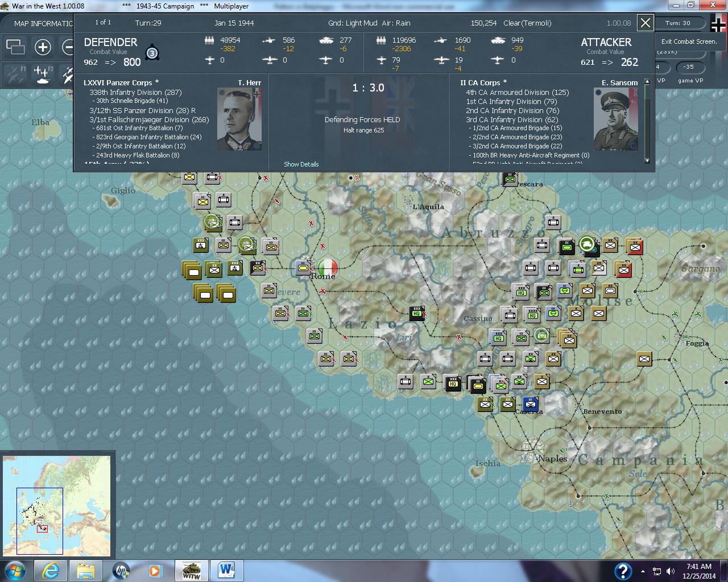The height and width of the screenshot is (582, 728).
Task: Select the 4th CA Armoured Division row
Action: tap(517, 92)
